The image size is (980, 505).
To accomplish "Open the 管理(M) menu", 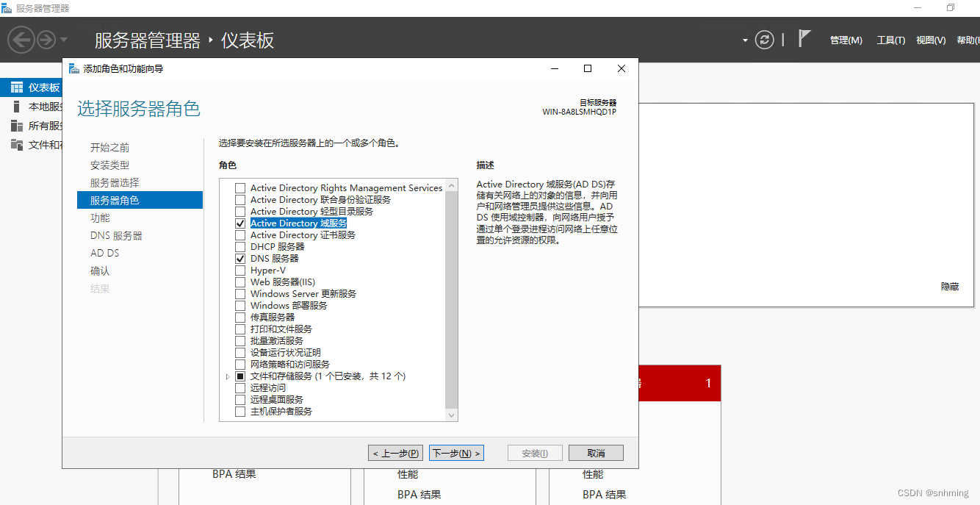I will point(846,40).
